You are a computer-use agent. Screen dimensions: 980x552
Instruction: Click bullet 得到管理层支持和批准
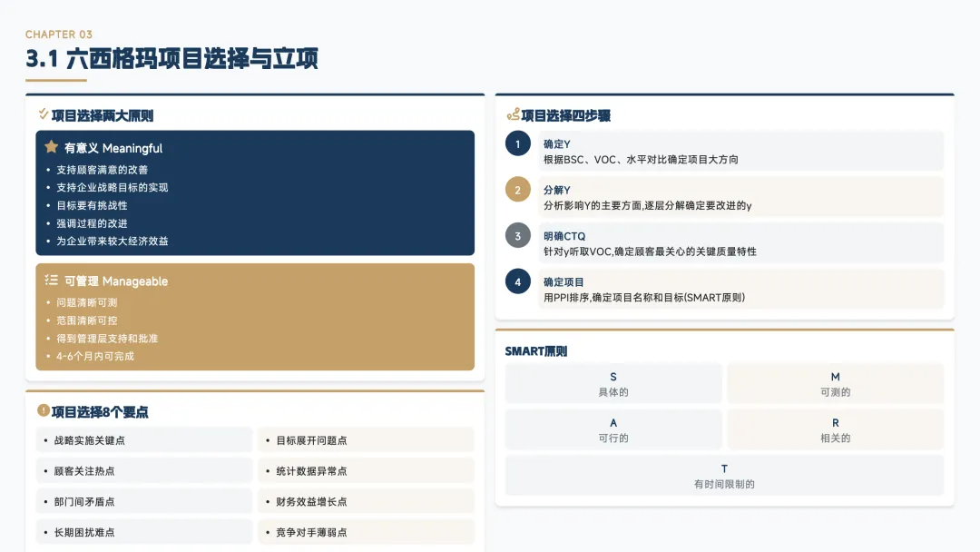[x=107, y=339]
